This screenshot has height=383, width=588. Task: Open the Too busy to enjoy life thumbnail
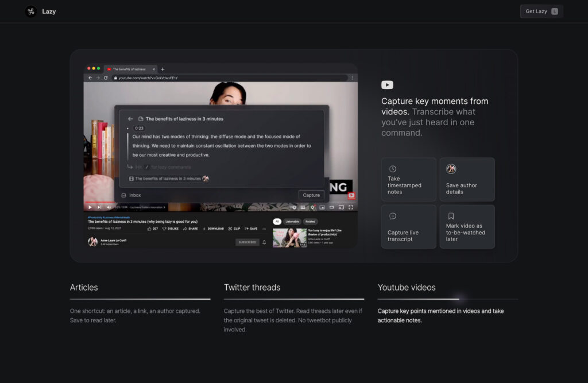(289, 238)
